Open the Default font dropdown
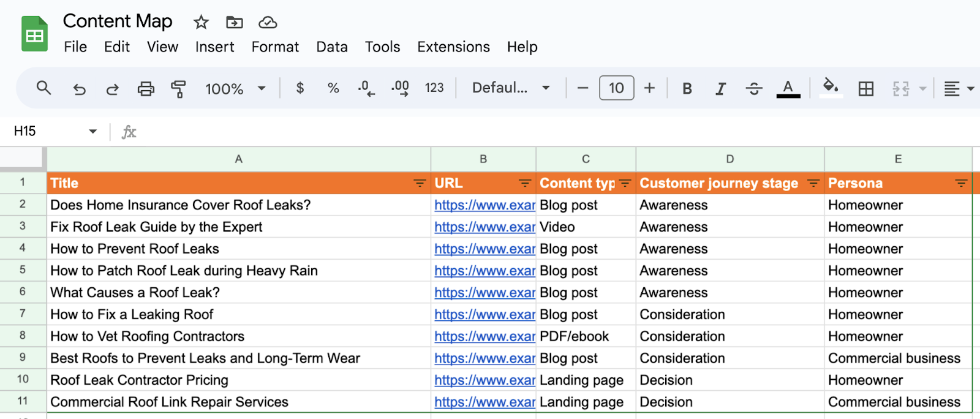 click(511, 88)
